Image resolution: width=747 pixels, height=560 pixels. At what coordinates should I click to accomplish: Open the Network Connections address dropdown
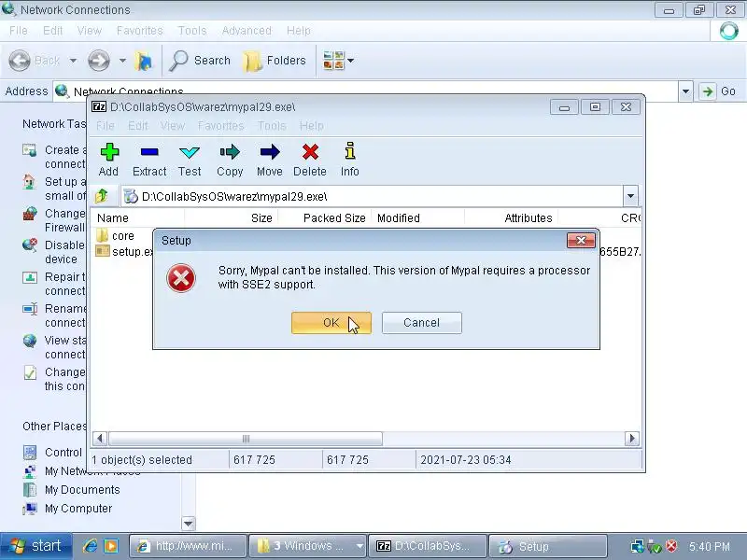point(685,91)
